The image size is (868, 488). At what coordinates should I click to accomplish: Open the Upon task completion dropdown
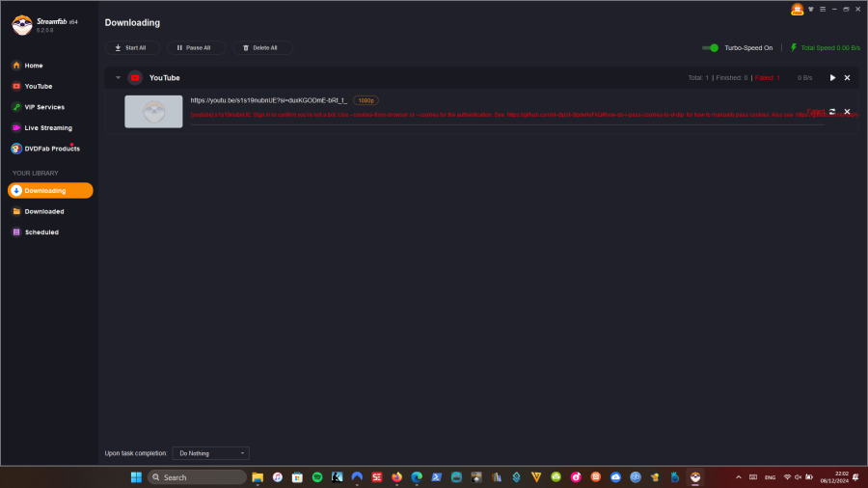211,453
